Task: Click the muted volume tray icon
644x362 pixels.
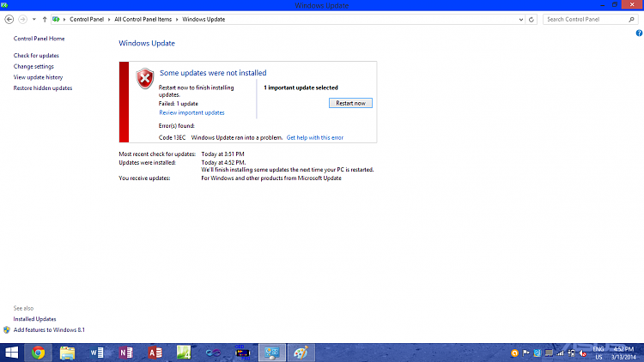Action: 583,353
